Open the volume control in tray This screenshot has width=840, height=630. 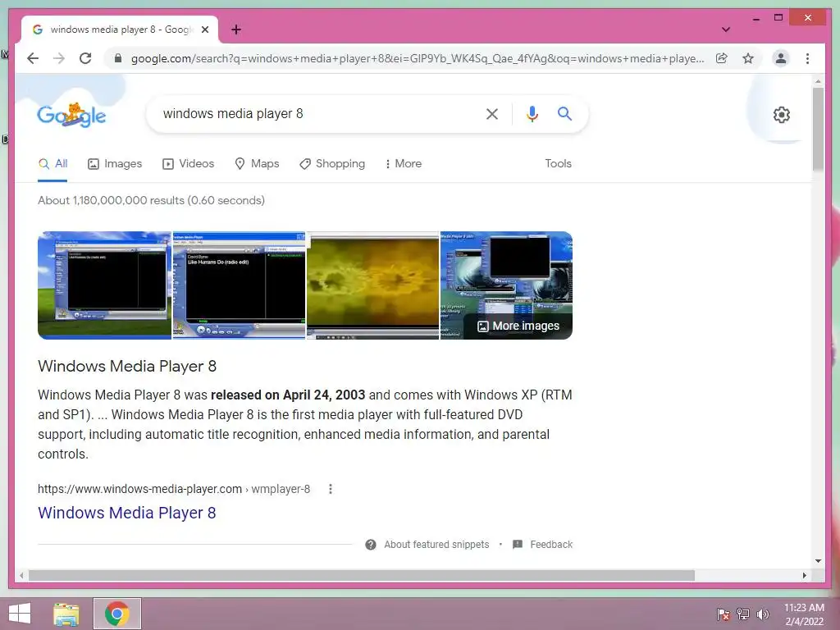763,614
